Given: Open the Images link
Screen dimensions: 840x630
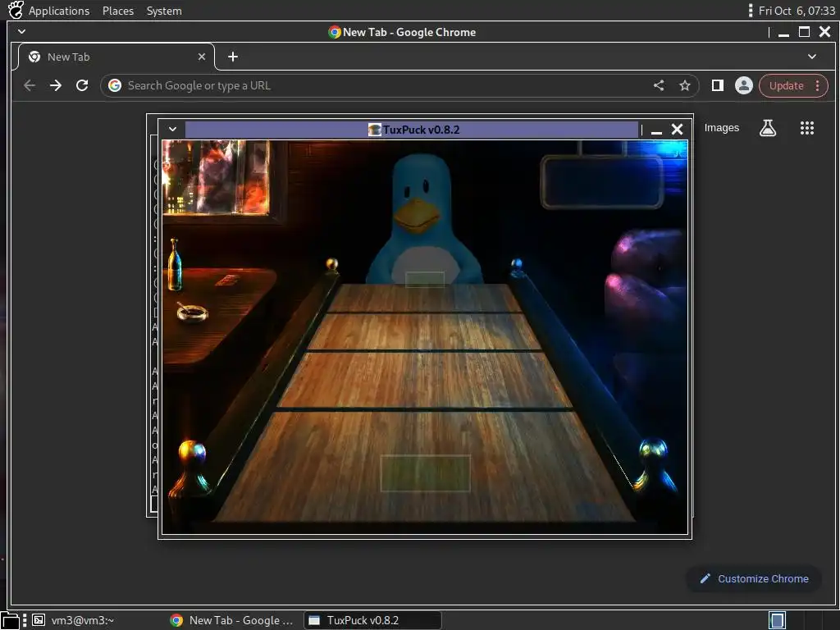Looking at the screenshot, I should [721, 127].
